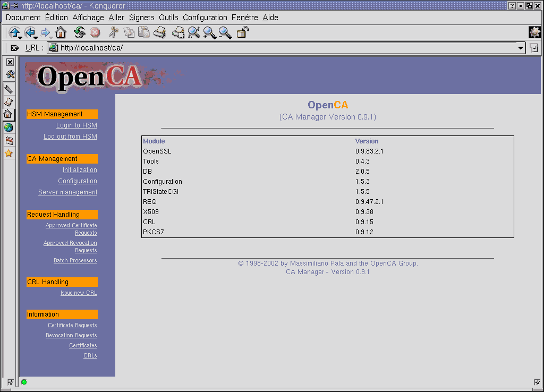
Task: Open the history scroll icon in the sidebar
Action: [x=10, y=101]
